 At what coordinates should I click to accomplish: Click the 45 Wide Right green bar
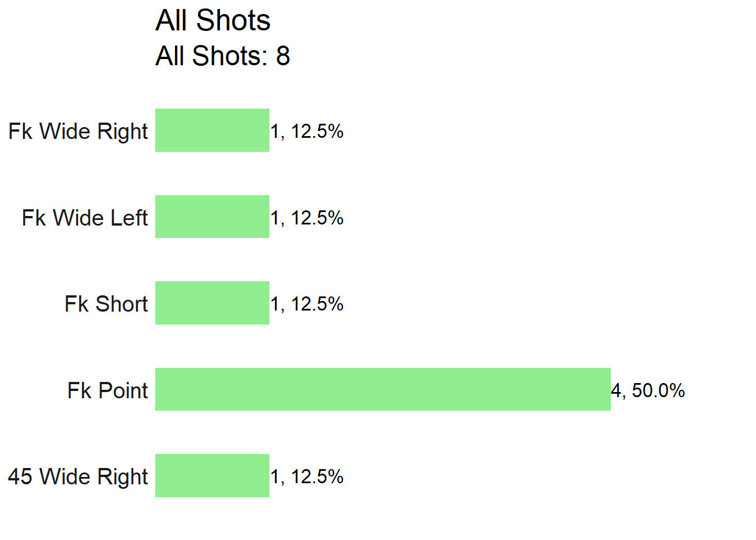click(x=212, y=476)
